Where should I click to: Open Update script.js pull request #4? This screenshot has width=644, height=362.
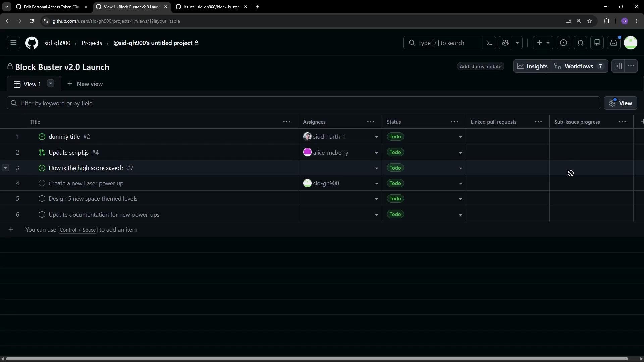coord(68,153)
